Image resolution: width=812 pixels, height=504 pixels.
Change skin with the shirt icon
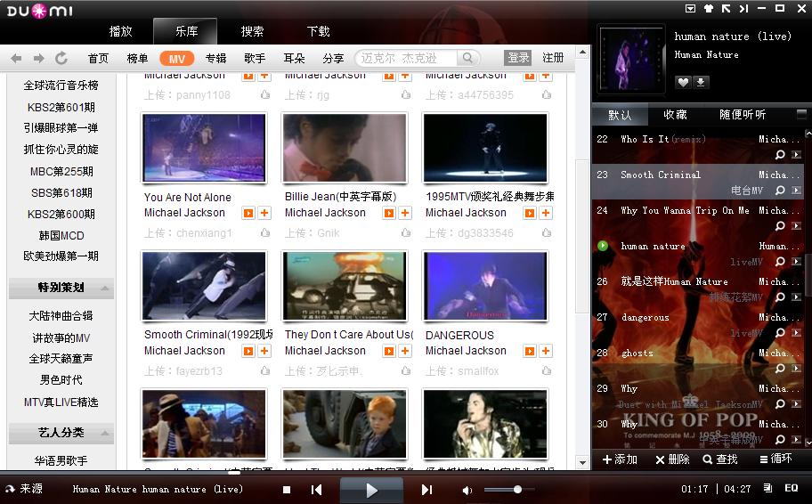709,8
